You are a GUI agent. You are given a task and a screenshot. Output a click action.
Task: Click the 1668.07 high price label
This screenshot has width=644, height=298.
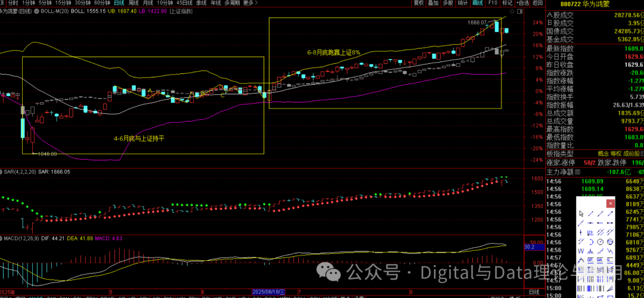(x=477, y=22)
